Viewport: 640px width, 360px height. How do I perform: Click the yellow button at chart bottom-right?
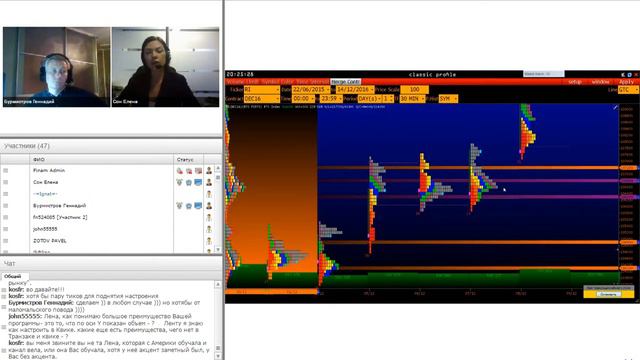(x=609, y=294)
